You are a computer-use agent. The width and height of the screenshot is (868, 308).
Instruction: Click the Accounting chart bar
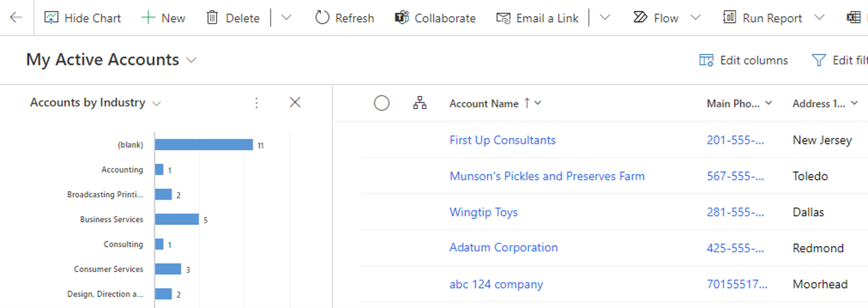pos(159,169)
